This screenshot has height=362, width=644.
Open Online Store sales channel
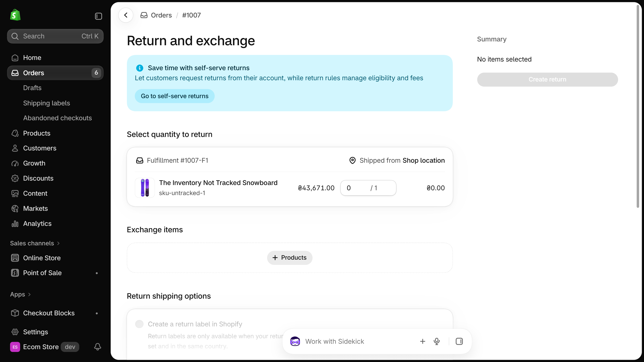55,258
